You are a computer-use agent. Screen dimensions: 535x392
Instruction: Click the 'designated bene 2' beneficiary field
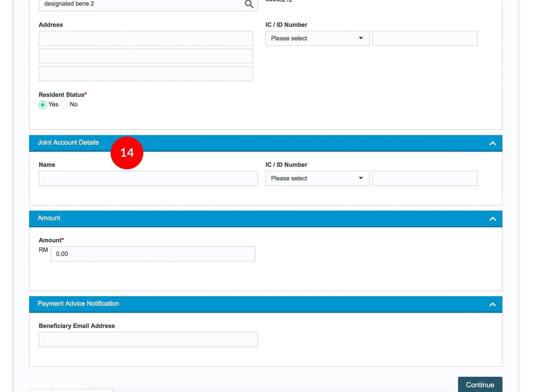click(x=140, y=4)
